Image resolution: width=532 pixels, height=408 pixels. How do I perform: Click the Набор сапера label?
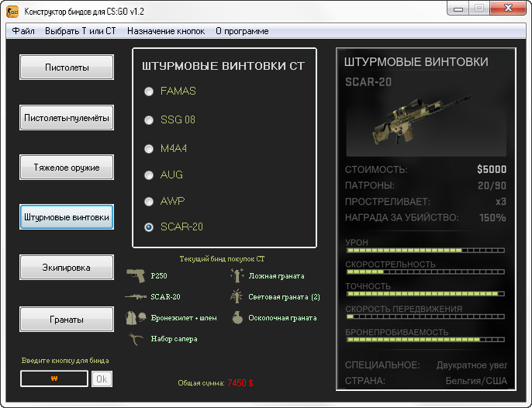pyautogui.click(x=174, y=339)
